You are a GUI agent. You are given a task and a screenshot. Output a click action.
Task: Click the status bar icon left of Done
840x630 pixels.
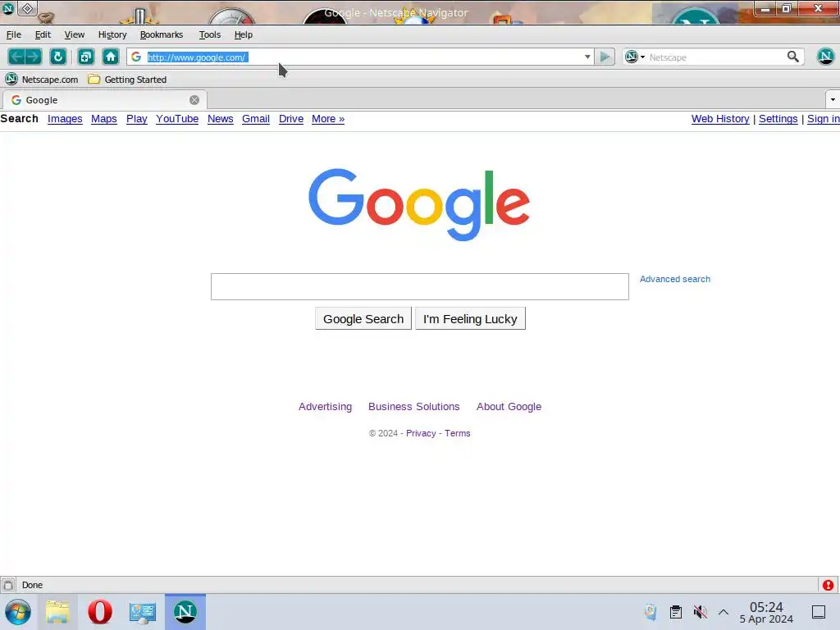8,585
